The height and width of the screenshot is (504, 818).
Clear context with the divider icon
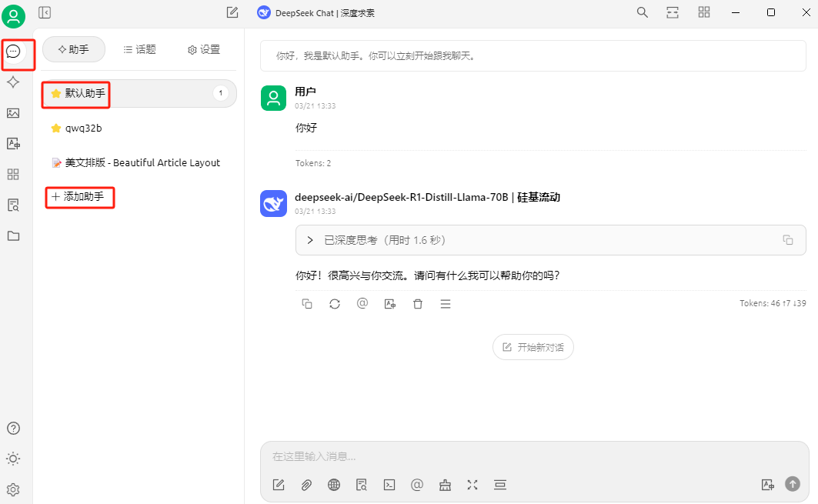500,485
